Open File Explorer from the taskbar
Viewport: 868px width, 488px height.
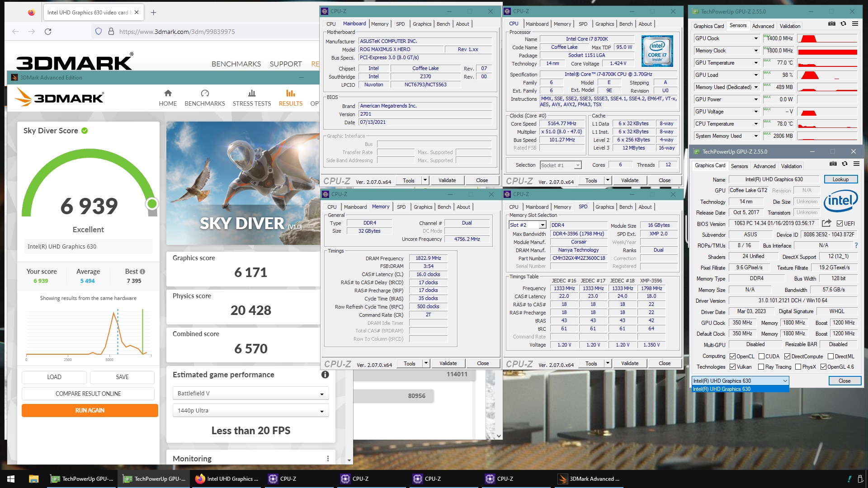pos(33,479)
